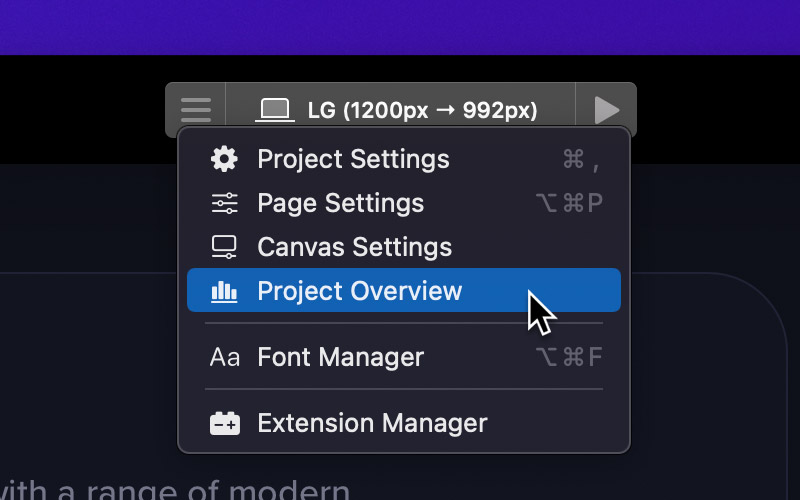This screenshot has height=500, width=800.
Task: Select Canvas Settings in the menu
Action: [x=404, y=247]
